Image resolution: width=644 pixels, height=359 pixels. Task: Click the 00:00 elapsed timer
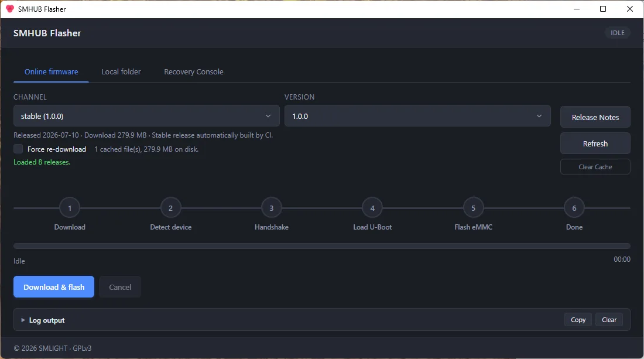[x=622, y=259]
